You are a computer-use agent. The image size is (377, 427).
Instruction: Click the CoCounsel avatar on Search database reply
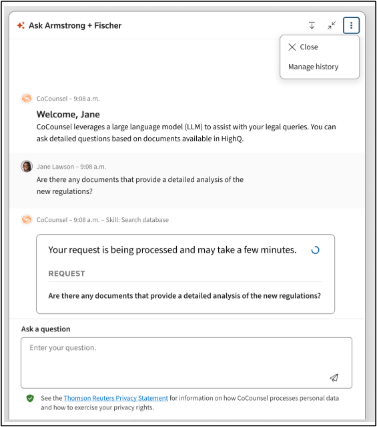pos(26,219)
